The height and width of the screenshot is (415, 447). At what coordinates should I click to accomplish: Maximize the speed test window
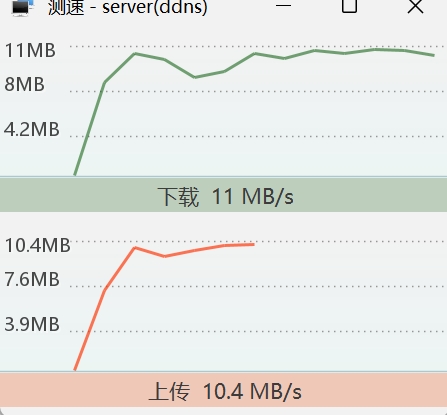point(349,6)
